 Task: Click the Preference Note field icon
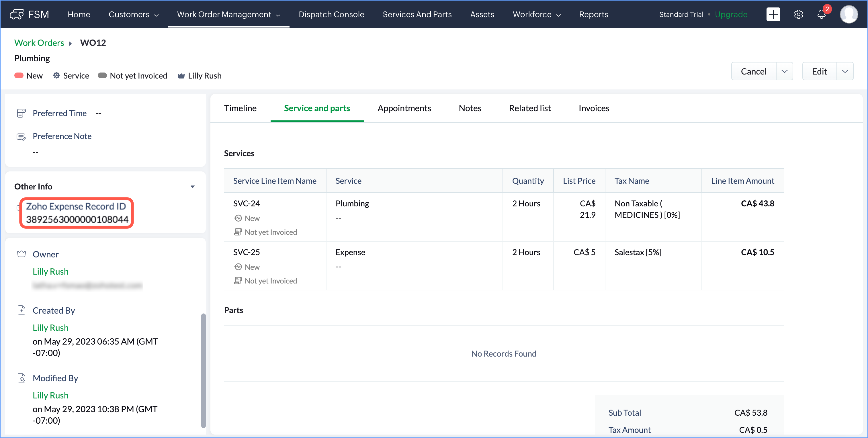(x=21, y=136)
